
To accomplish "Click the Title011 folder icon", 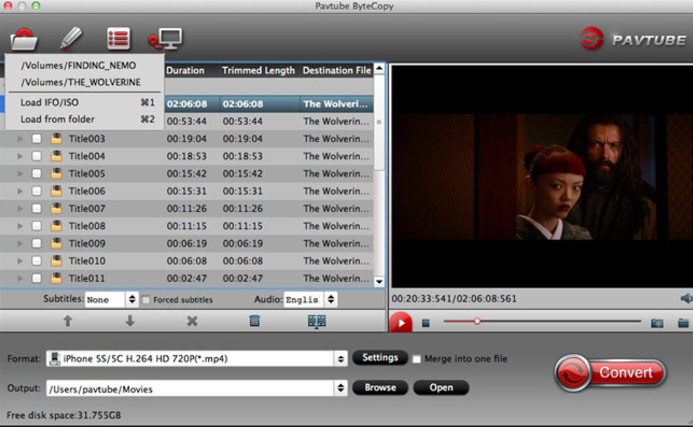I will pyautogui.click(x=56, y=278).
